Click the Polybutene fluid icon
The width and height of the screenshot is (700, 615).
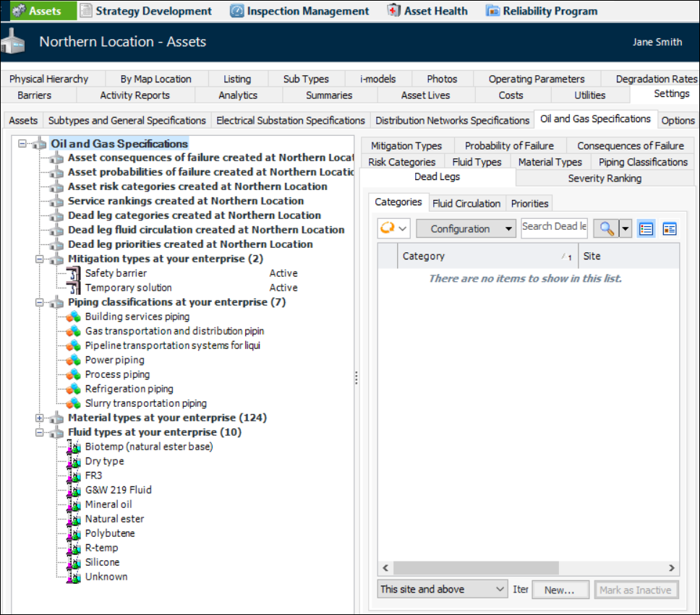click(x=74, y=533)
